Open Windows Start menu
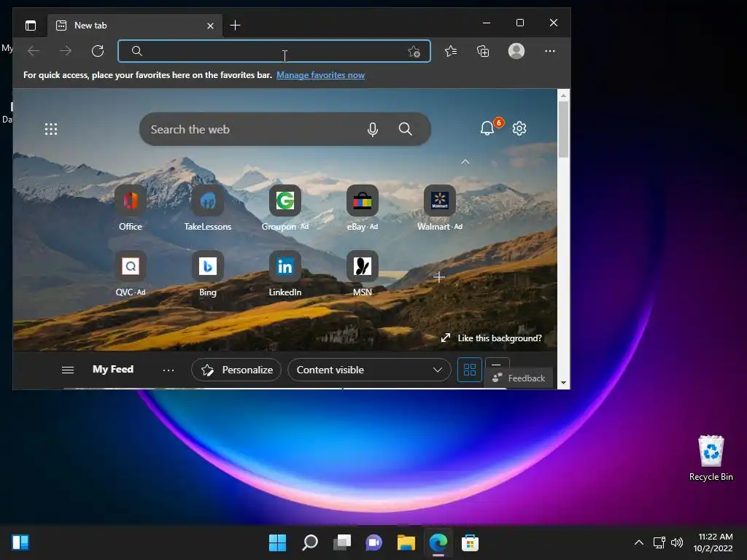 pyautogui.click(x=277, y=542)
